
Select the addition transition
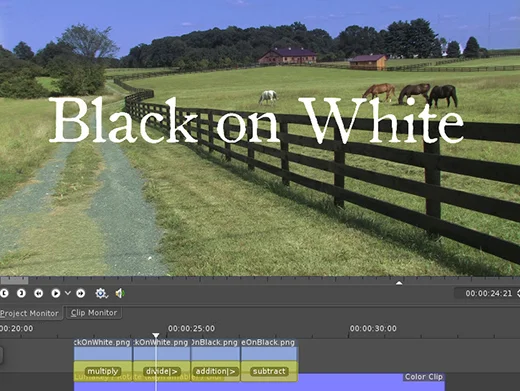(215, 371)
